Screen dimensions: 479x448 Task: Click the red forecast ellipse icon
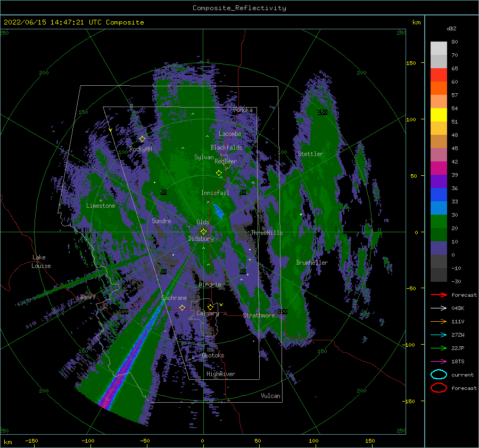tap(439, 388)
